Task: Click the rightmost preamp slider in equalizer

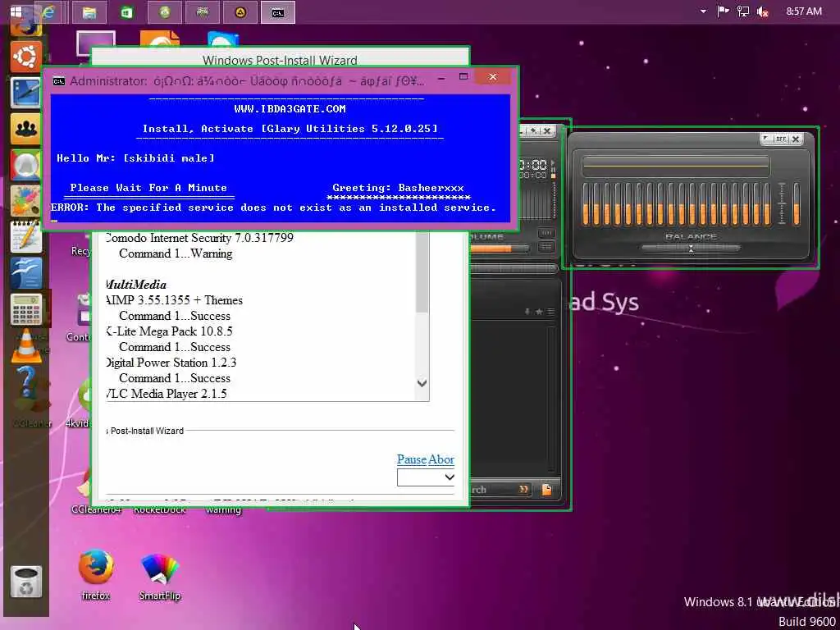Action: coord(797,203)
